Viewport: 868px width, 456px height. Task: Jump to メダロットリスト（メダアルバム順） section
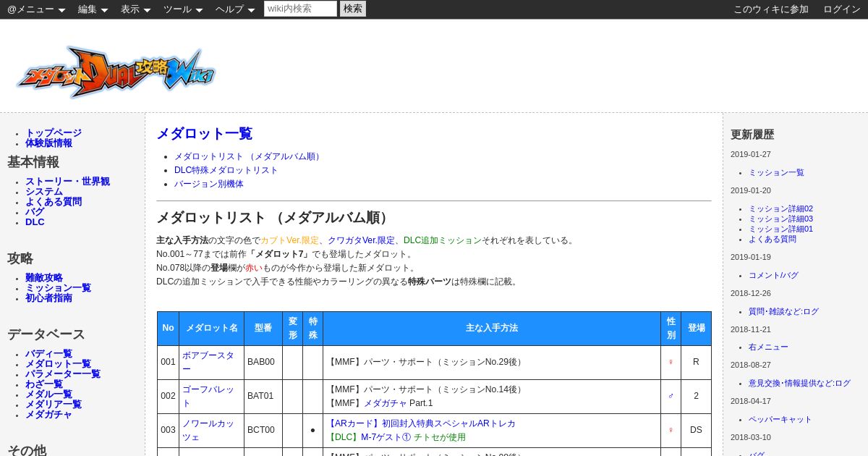(x=248, y=156)
